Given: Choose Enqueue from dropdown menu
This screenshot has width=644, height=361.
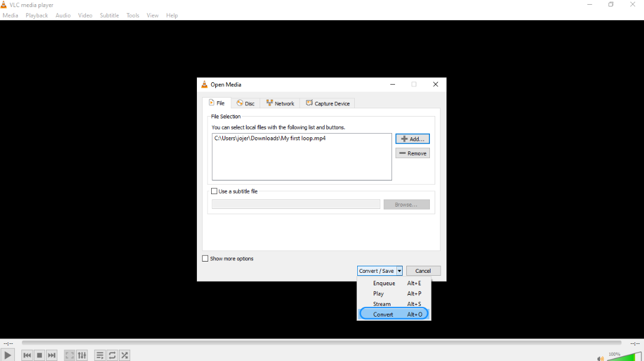Looking at the screenshot, I should point(394,283).
